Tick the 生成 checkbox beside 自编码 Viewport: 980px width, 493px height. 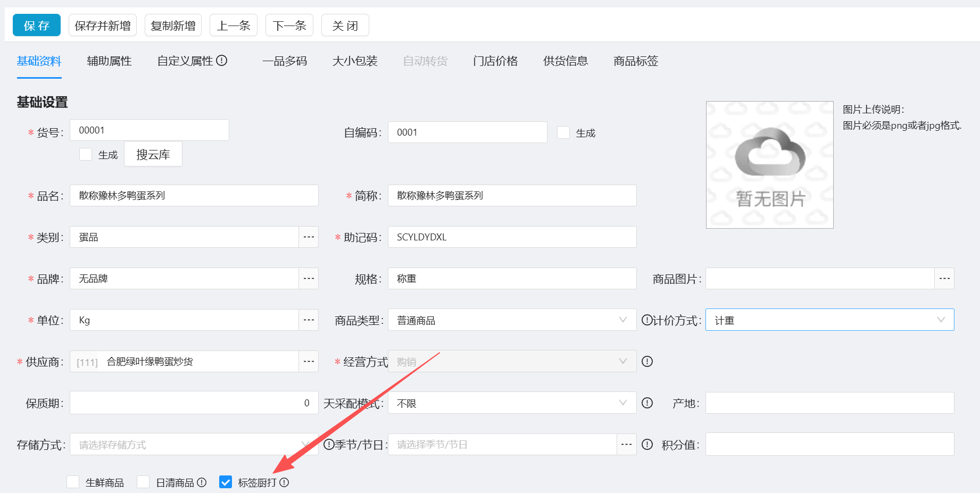click(563, 132)
